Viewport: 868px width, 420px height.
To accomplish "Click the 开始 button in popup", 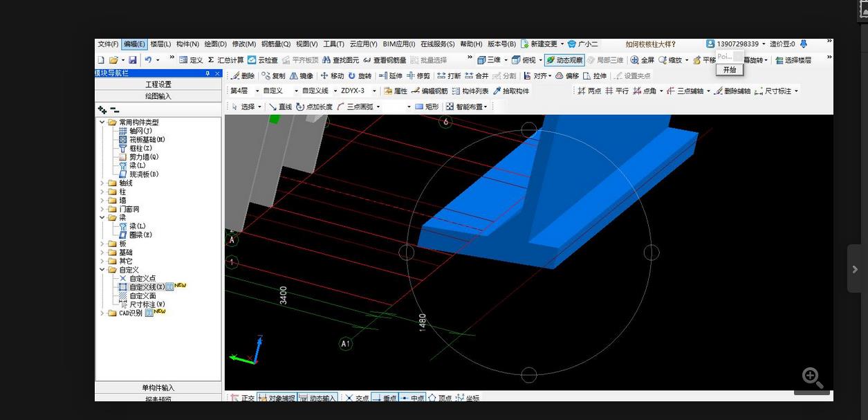I will (730, 70).
